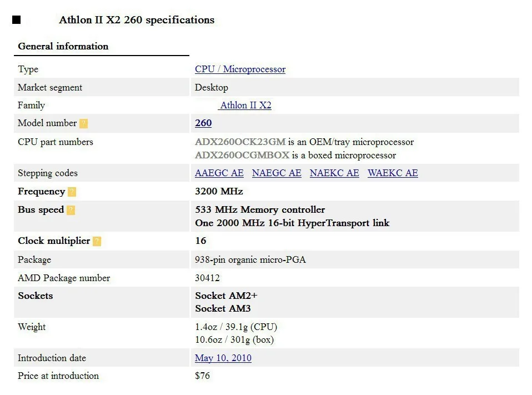Click 'Socket AM3' text
The height and width of the screenshot is (395, 532).
[x=223, y=309]
